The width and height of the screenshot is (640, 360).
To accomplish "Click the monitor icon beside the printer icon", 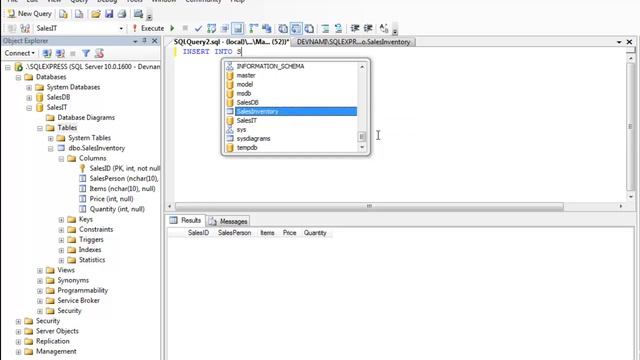I will point(138,14).
